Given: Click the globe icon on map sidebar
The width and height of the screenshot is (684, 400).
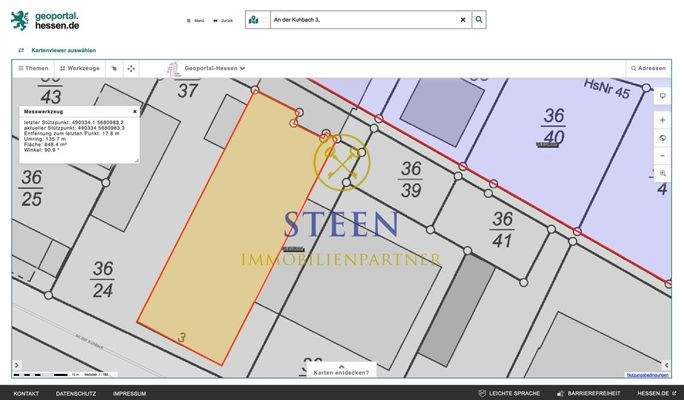Looking at the screenshot, I should (x=662, y=138).
